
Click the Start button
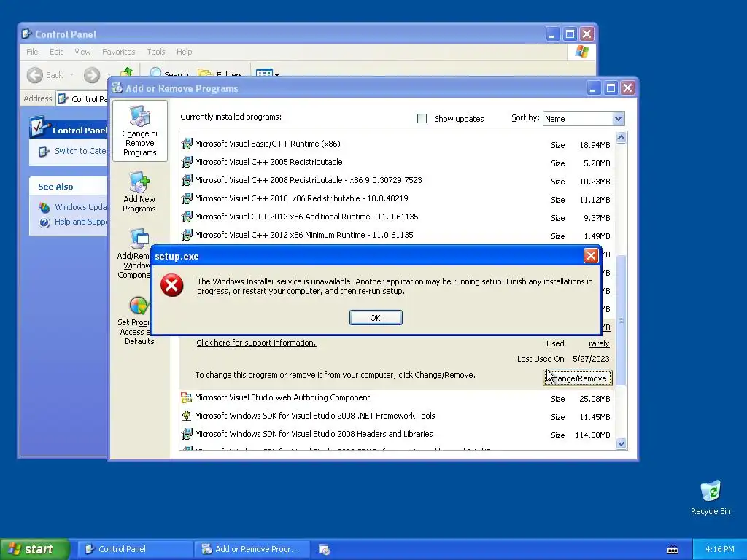(35, 549)
